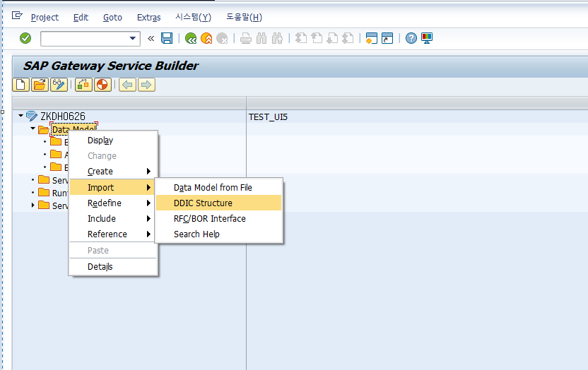Select the Run folder tree item
The image size is (588, 370).
coord(59,193)
